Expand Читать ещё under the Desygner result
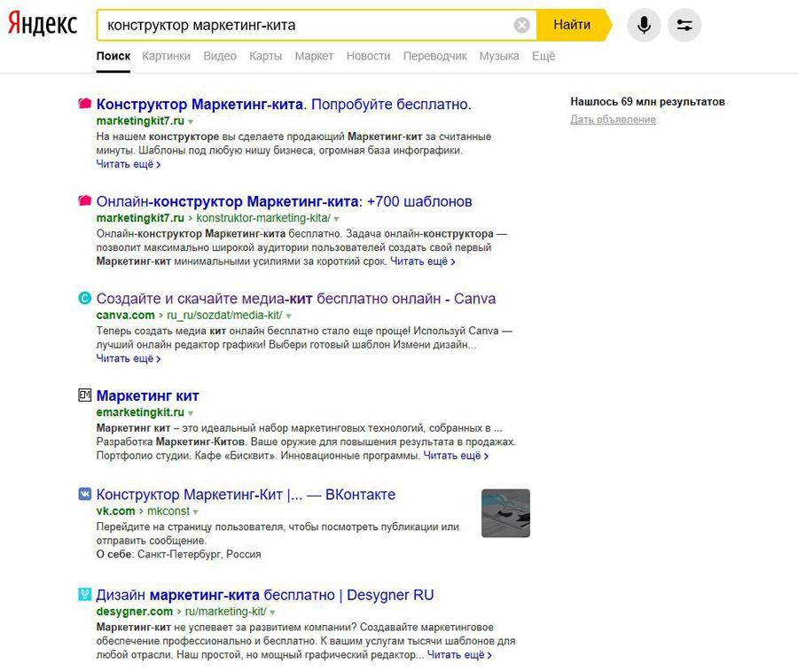Image resolution: width=798 pixels, height=672 pixels. pyautogui.click(x=459, y=655)
